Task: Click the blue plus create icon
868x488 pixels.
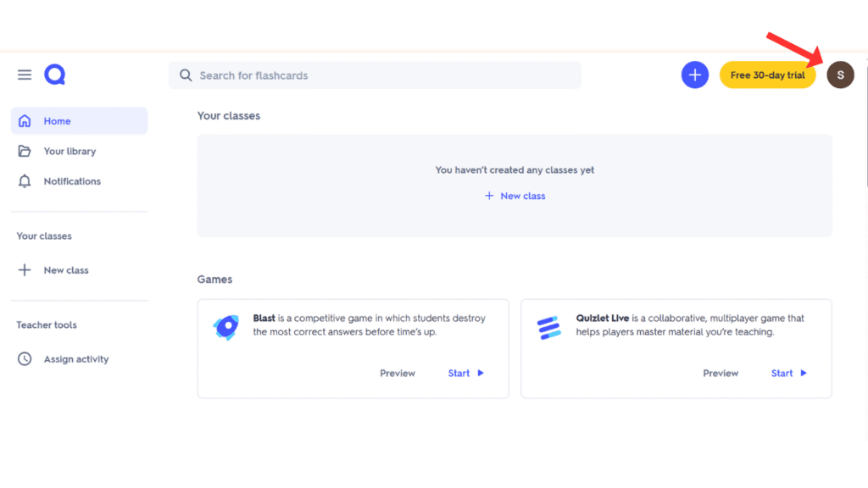Action: 694,75
